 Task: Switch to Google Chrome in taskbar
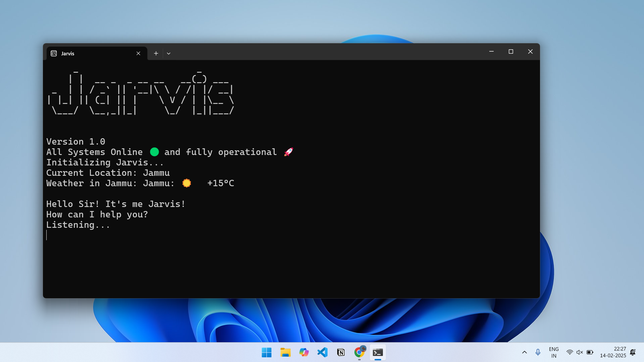[x=359, y=352]
